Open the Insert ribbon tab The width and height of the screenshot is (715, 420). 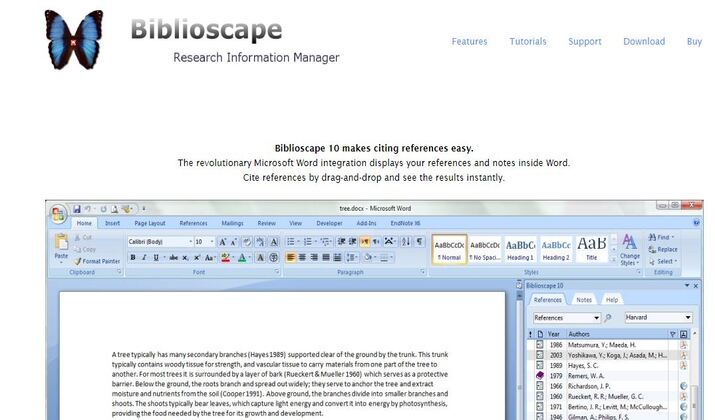(x=112, y=223)
